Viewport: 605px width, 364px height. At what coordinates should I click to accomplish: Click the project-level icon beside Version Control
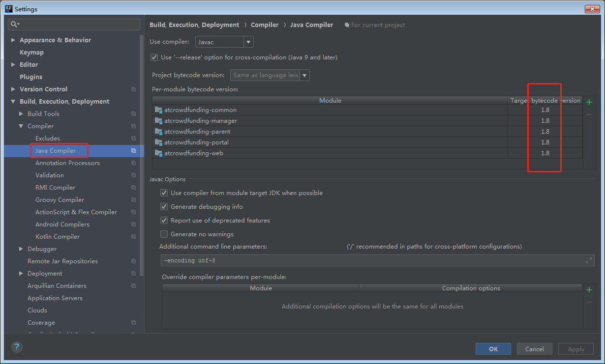click(133, 89)
